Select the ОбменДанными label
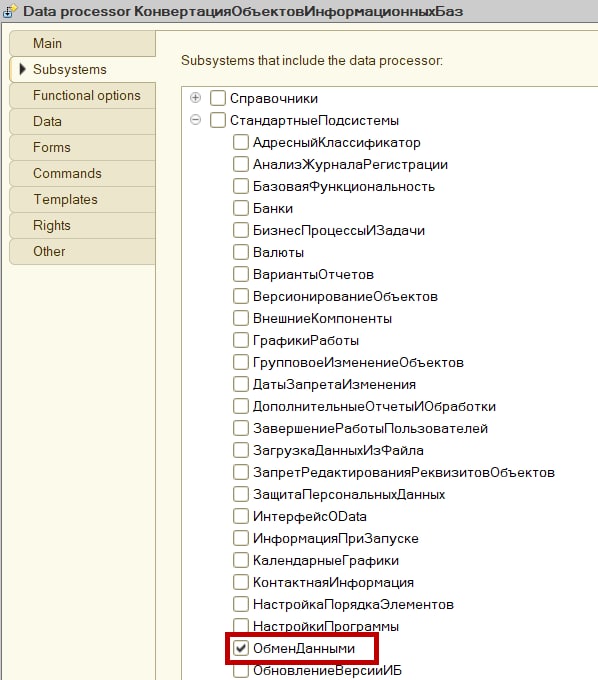 304,648
